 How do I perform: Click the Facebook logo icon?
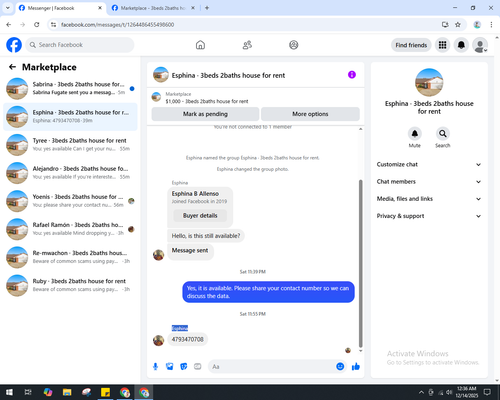(14, 45)
